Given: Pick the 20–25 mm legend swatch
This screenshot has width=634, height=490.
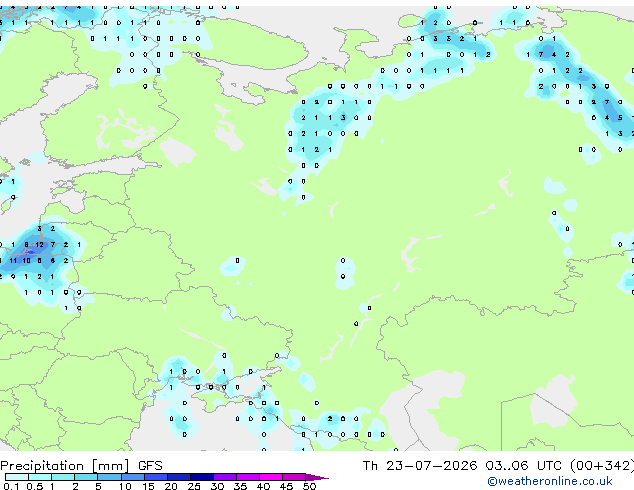Looking at the screenshot, I should (179, 477).
